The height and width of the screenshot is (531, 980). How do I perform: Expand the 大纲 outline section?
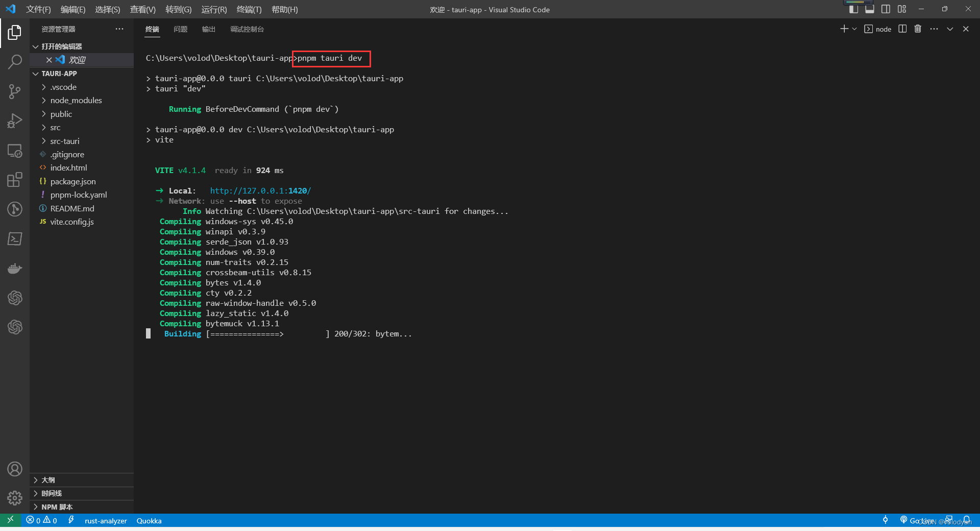coord(82,480)
